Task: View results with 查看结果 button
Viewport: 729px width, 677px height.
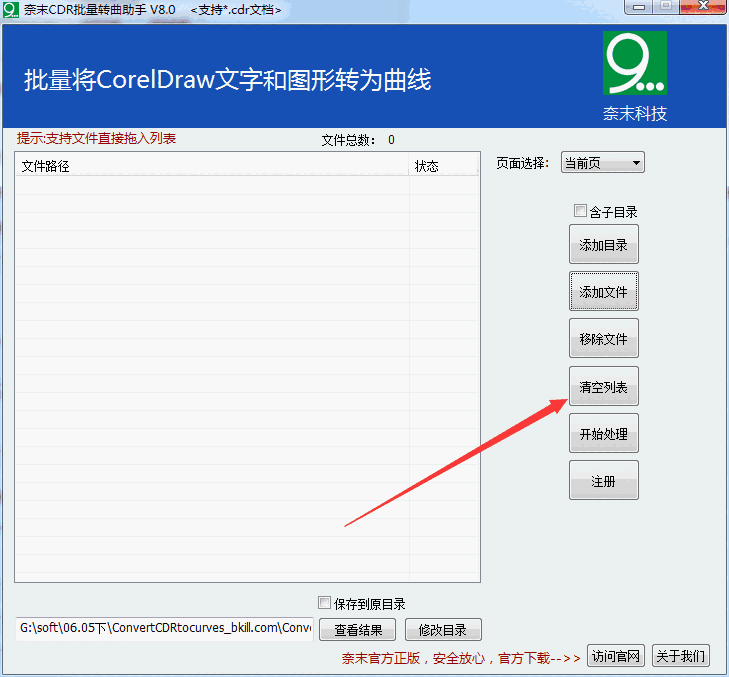Action: (x=358, y=630)
